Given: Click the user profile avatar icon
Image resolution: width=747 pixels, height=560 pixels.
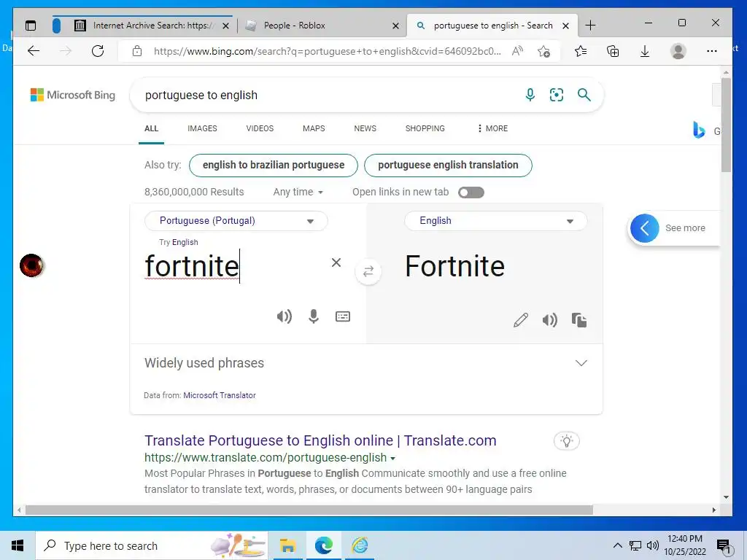Looking at the screenshot, I should tap(678, 51).
